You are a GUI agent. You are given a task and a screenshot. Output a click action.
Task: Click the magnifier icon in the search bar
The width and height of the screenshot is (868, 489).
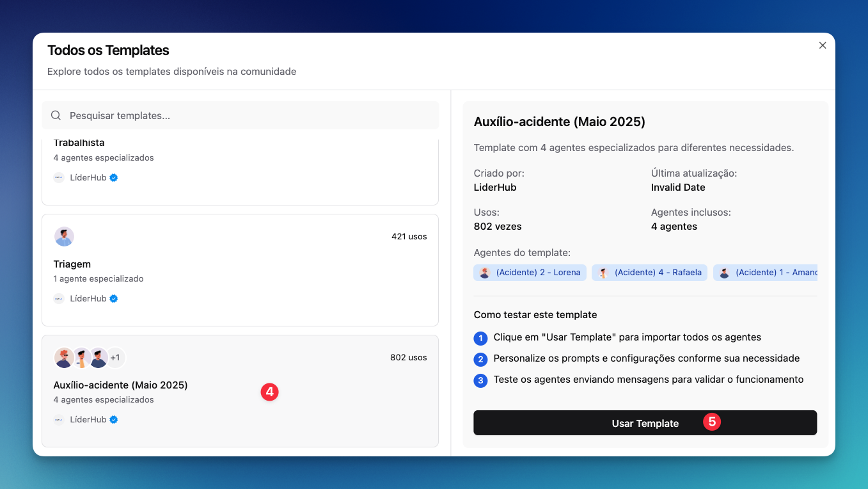(x=56, y=116)
